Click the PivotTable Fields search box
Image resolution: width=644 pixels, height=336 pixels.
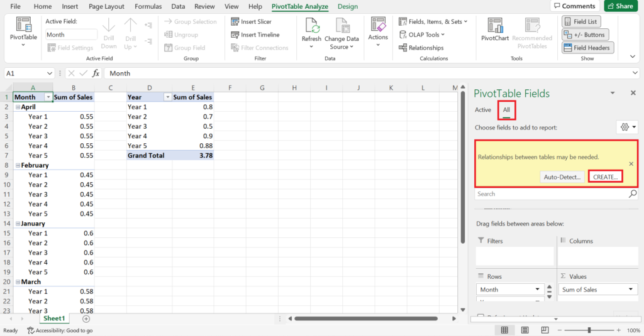(x=552, y=195)
